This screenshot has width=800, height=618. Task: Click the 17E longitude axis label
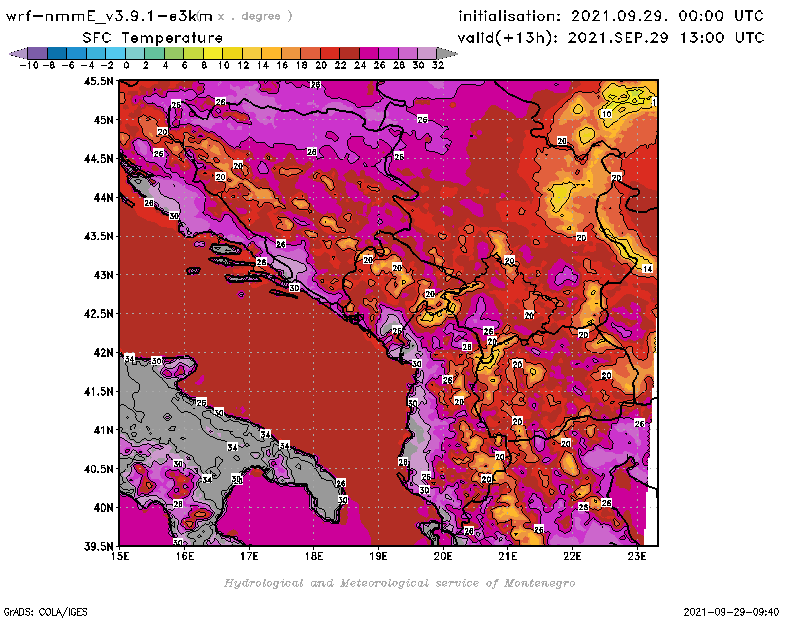pyautogui.click(x=249, y=556)
